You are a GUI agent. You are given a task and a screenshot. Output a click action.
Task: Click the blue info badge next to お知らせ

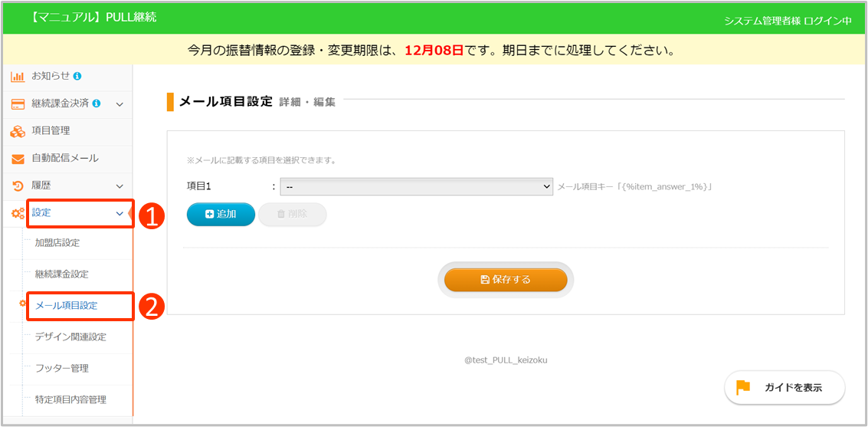tap(77, 76)
